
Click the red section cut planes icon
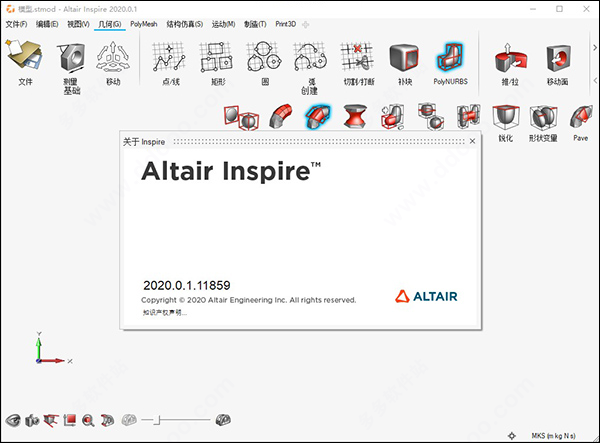coord(51,420)
